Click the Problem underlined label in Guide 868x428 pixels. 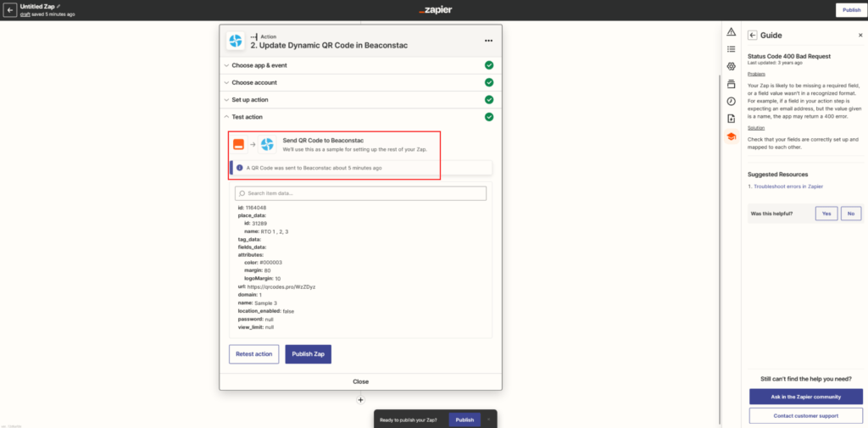point(756,74)
